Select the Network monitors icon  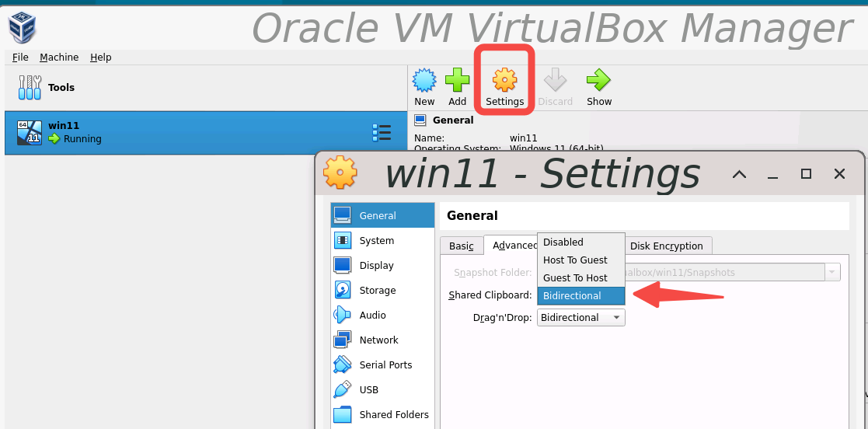click(343, 340)
